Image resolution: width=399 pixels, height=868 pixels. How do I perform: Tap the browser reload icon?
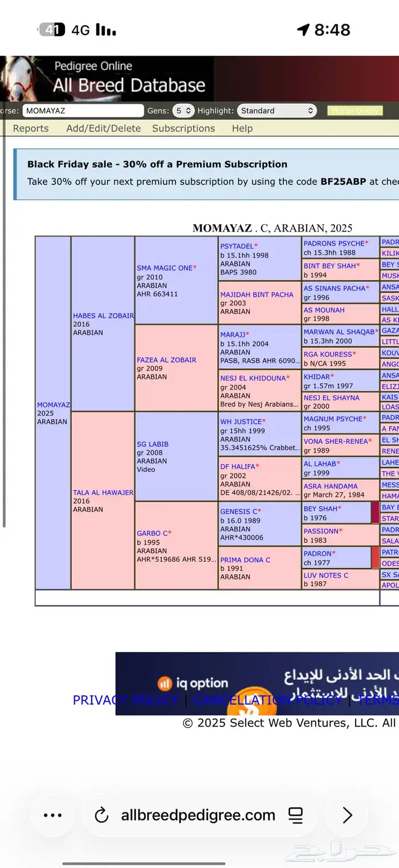click(101, 816)
